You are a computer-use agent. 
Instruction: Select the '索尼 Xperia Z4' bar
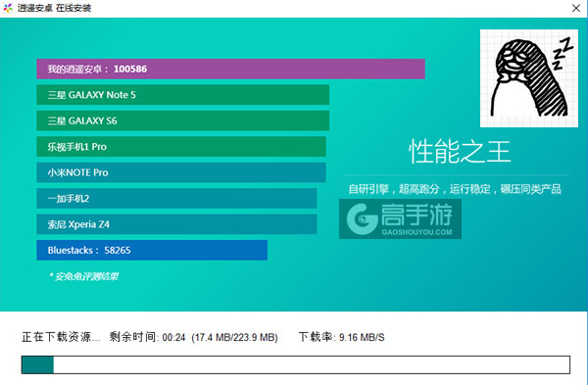pos(176,224)
